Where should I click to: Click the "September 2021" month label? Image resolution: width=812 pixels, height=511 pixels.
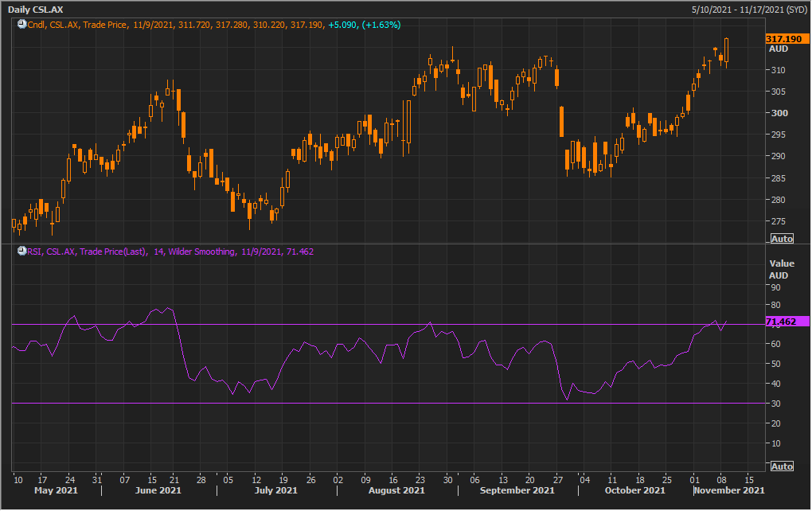click(517, 490)
